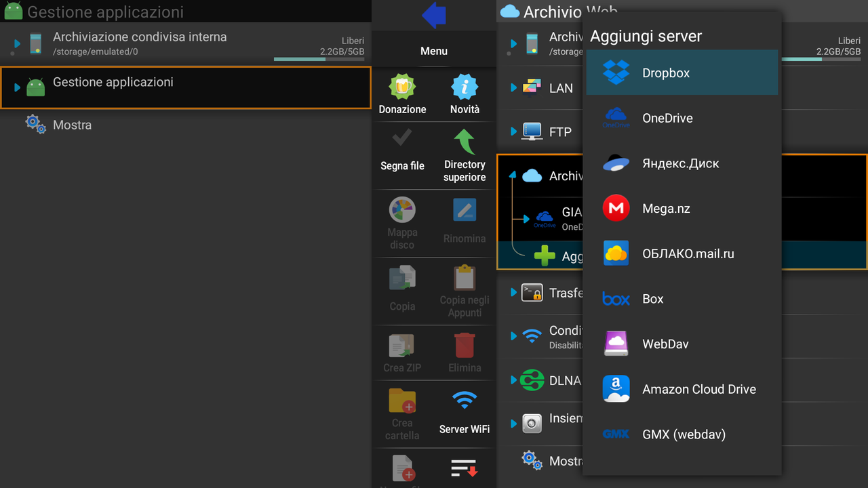This screenshot has height=488, width=868.
Task: Open vault safe icon
Action: (x=532, y=424)
